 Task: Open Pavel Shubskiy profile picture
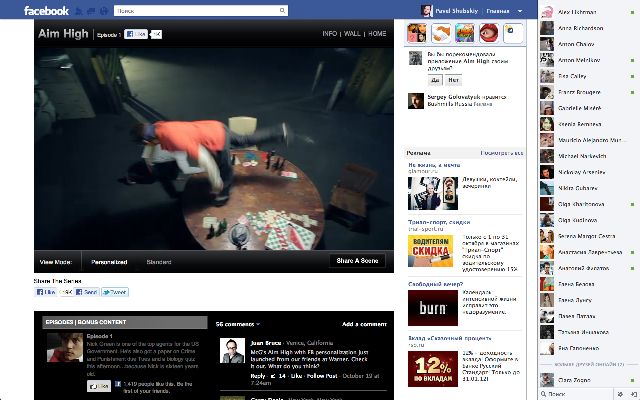[x=427, y=11]
